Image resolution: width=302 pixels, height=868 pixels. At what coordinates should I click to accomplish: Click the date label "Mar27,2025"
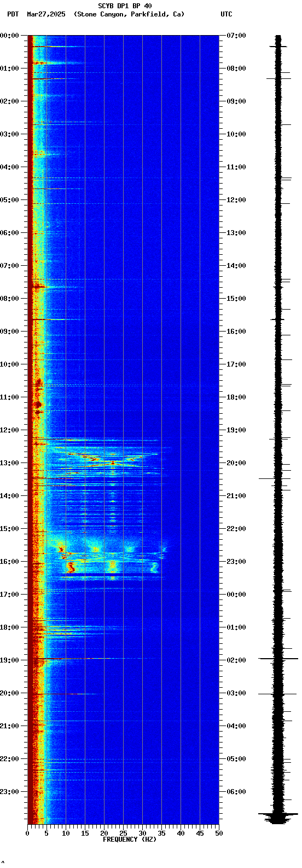click(x=46, y=14)
